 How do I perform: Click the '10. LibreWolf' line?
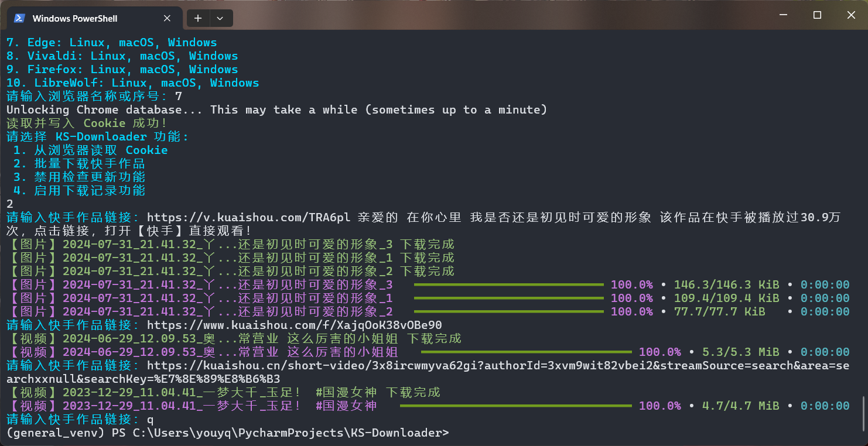click(133, 83)
